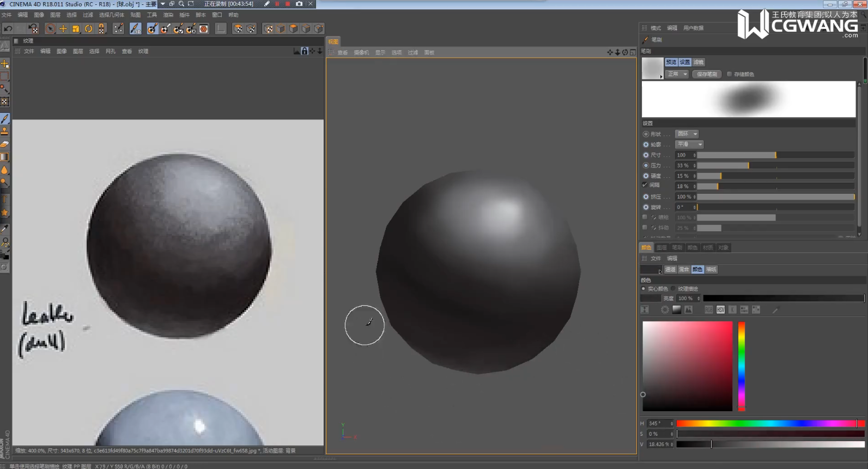868x469 pixels.
Task: Select the Clone stamp tool in left toolbar
Action: (x=5, y=131)
